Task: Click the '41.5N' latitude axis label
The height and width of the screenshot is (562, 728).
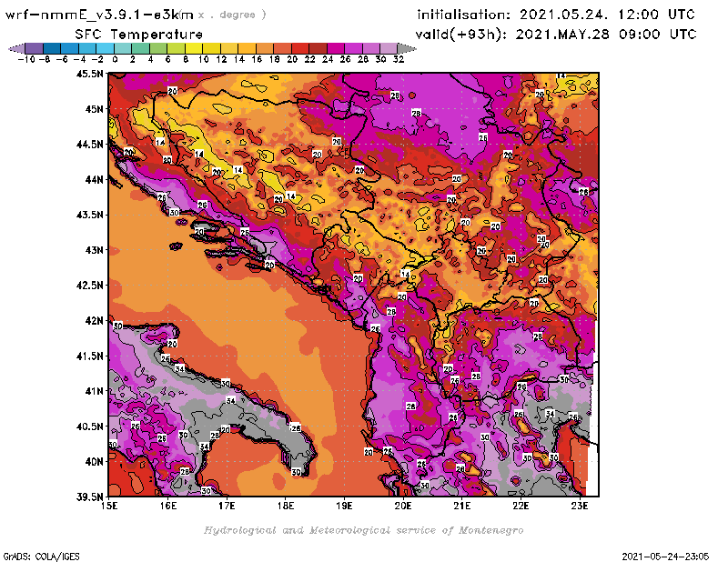Action: [89, 356]
